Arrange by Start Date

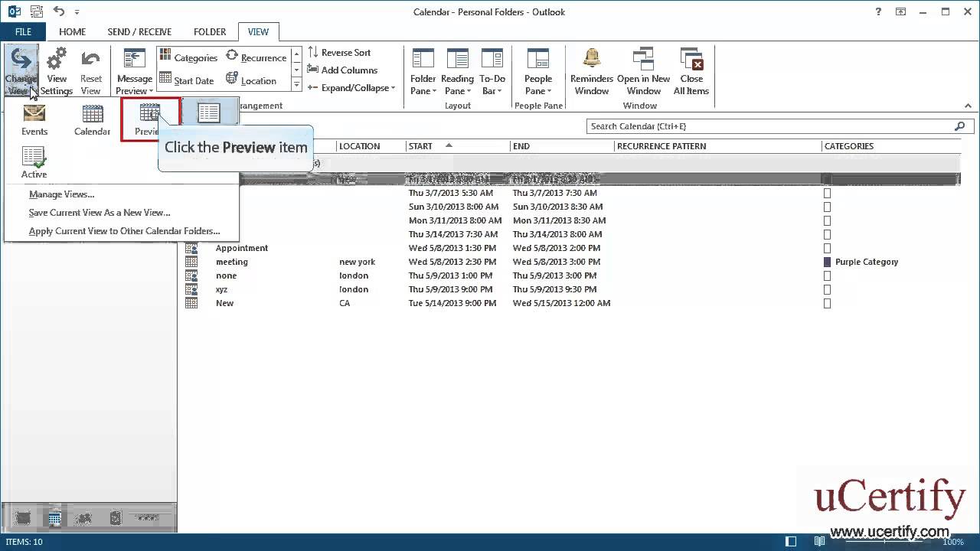(187, 80)
